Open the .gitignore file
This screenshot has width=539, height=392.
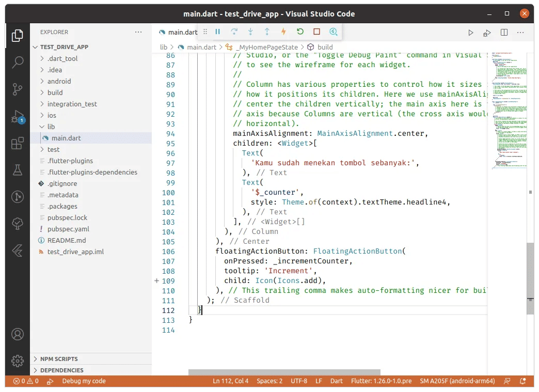[91, 183]
